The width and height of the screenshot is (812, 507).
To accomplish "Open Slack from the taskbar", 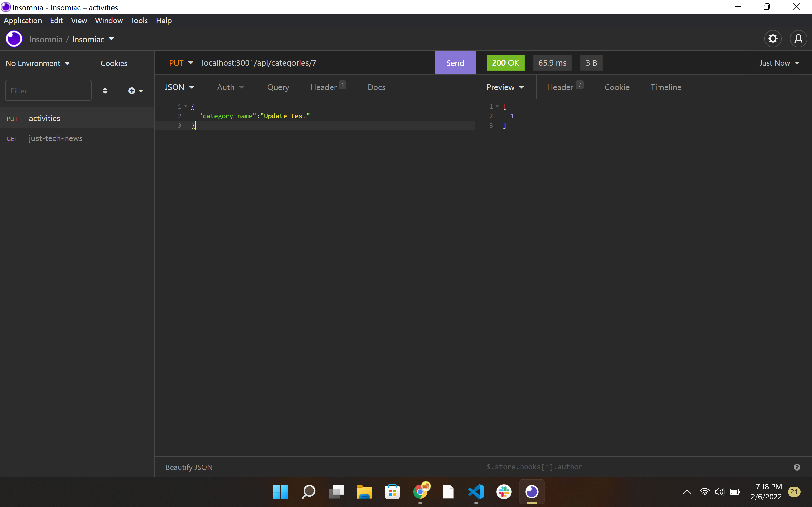I will click(504, 492).
